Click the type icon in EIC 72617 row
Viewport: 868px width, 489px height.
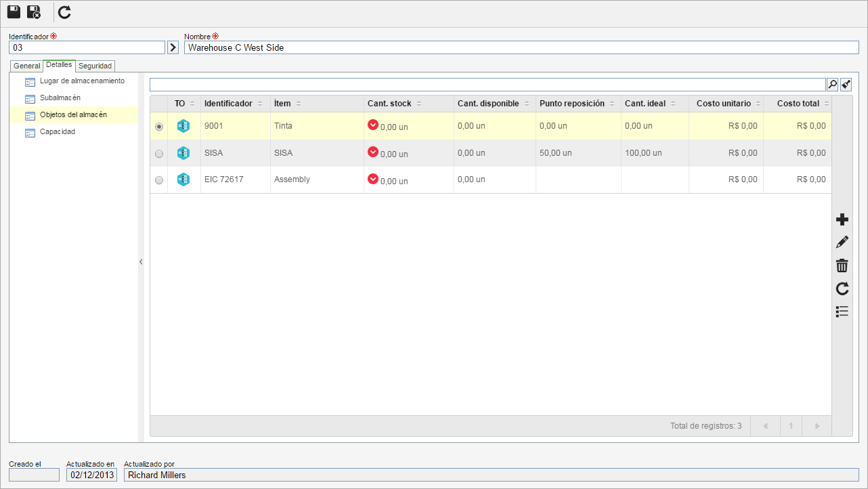183,179
